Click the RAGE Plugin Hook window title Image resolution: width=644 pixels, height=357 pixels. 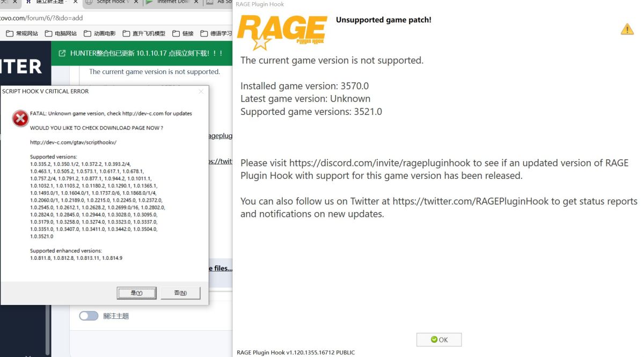260,4
